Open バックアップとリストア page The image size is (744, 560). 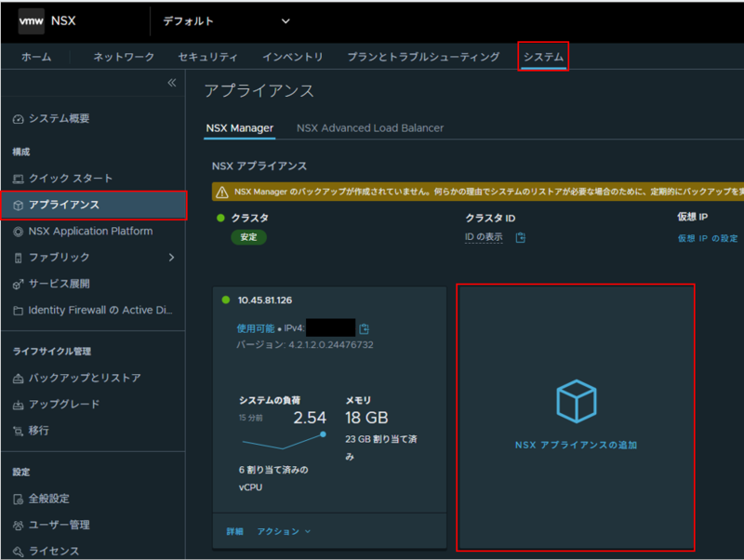[x=85, y=378]
